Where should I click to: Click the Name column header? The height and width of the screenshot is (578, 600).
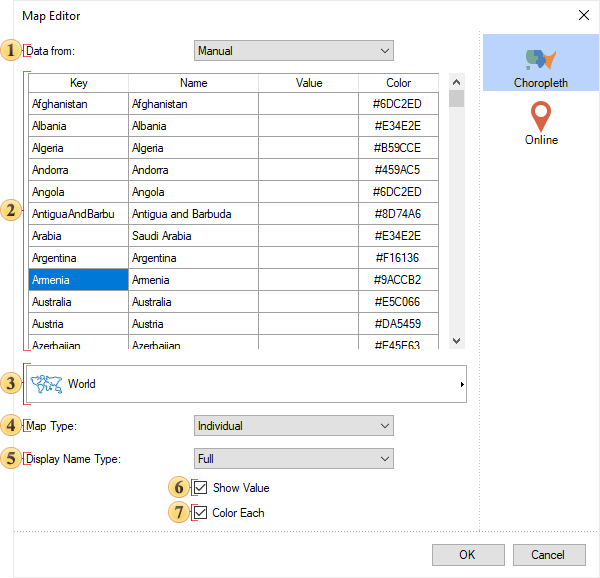pos(194,83)
